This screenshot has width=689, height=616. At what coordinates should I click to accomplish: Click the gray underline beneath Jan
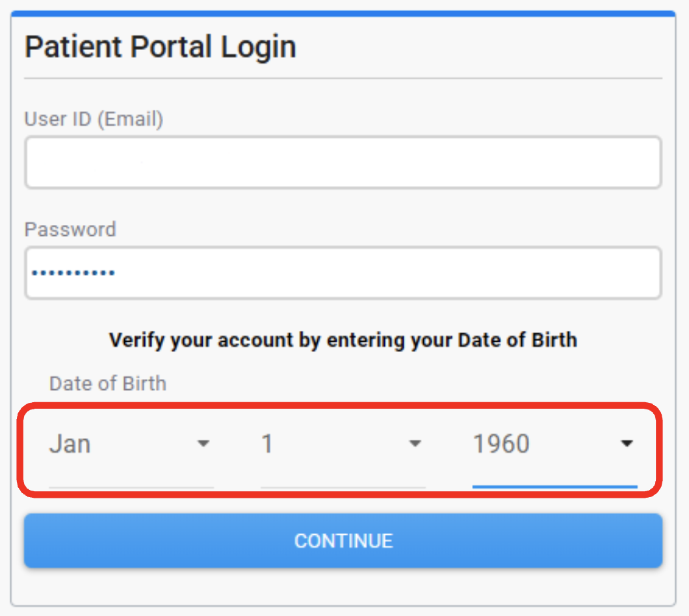point(131,487)
